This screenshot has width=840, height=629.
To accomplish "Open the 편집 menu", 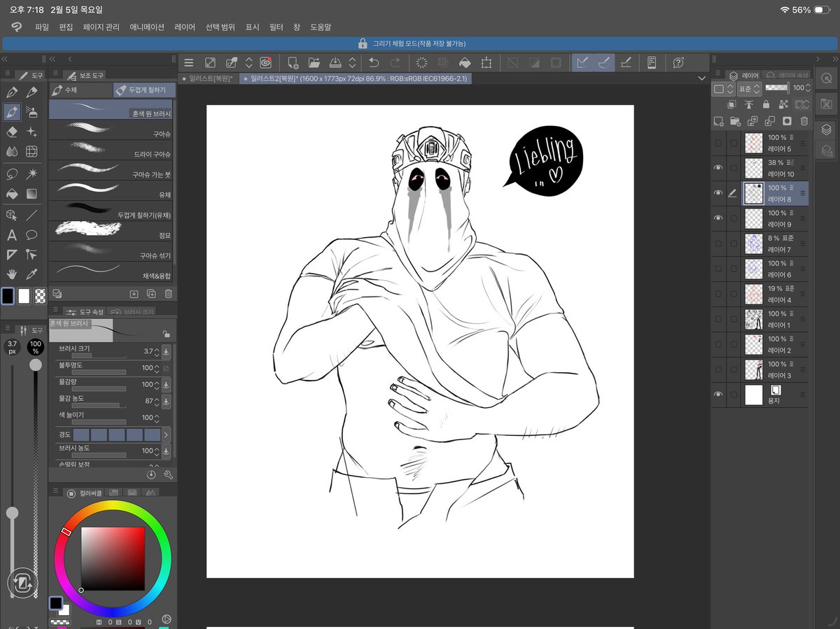I will [66, 27].
